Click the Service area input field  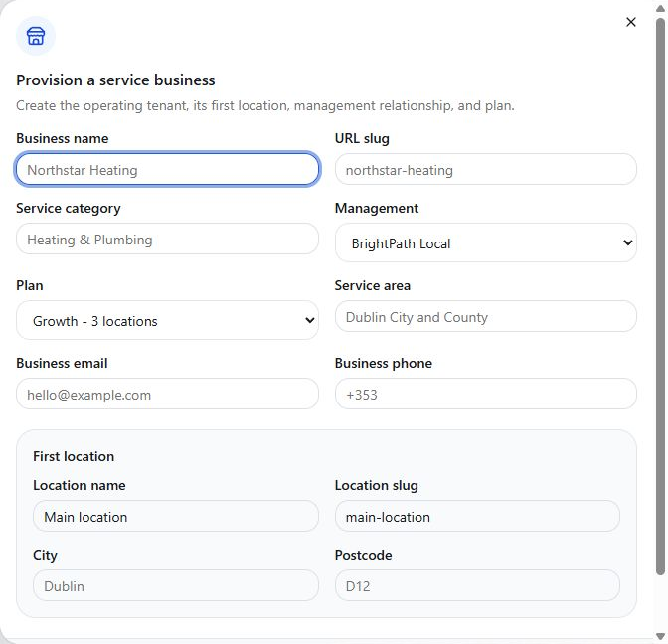(486, 316)
